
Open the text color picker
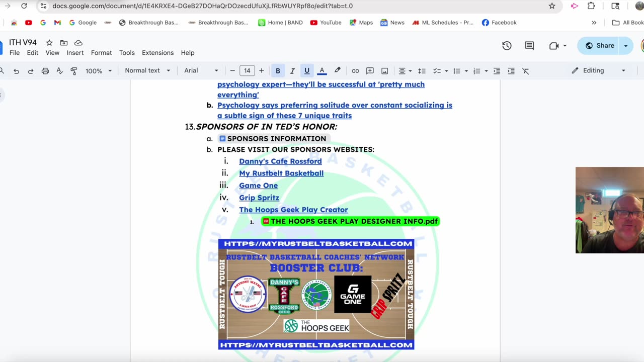point(322,71)
